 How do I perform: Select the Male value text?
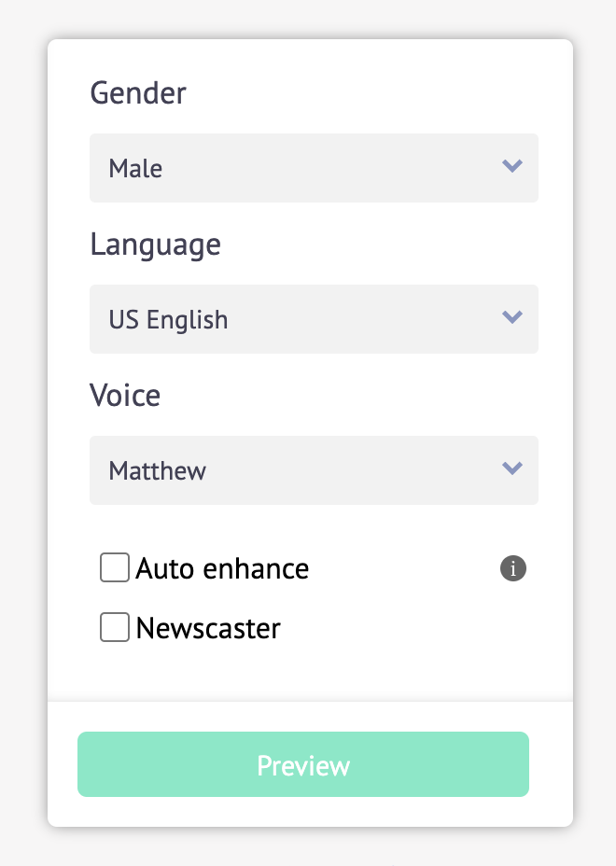(135, 169)
